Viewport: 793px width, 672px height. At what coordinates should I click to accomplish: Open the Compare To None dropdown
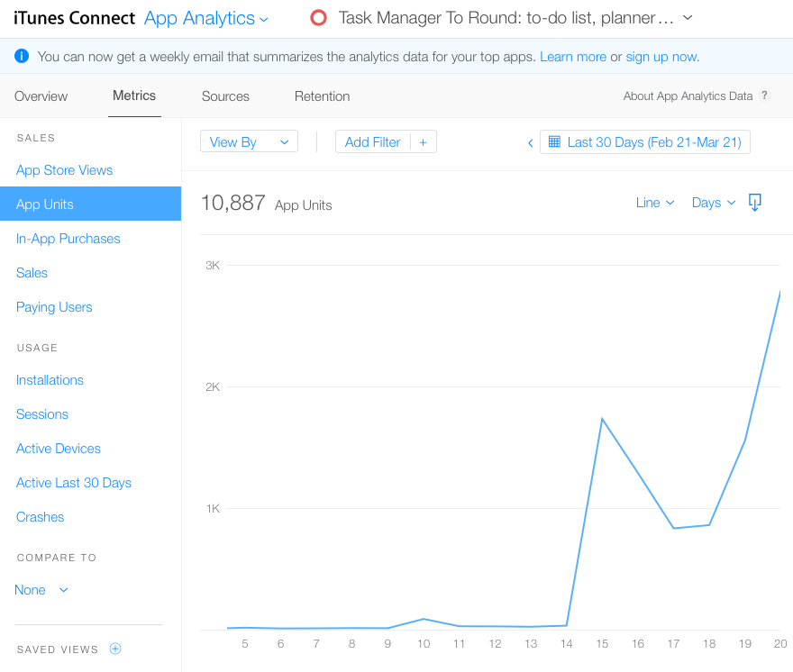pyautogui.click(x=41, y=590)
